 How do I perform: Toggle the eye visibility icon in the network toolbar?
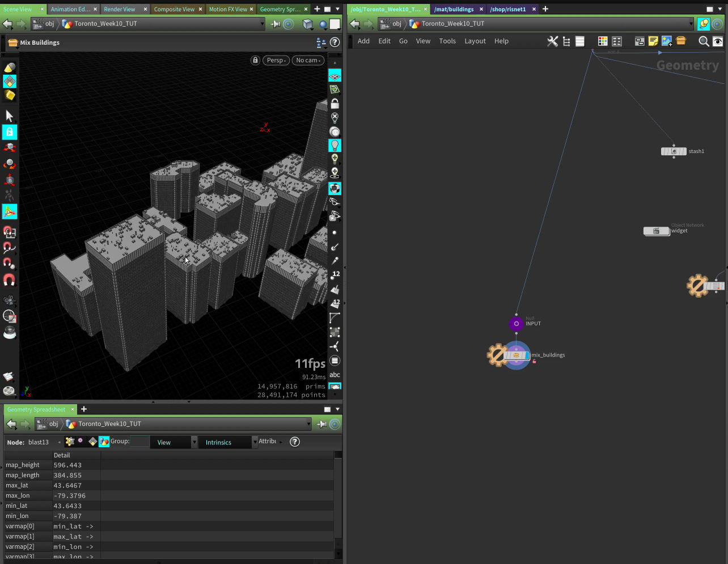pos(717,41)
